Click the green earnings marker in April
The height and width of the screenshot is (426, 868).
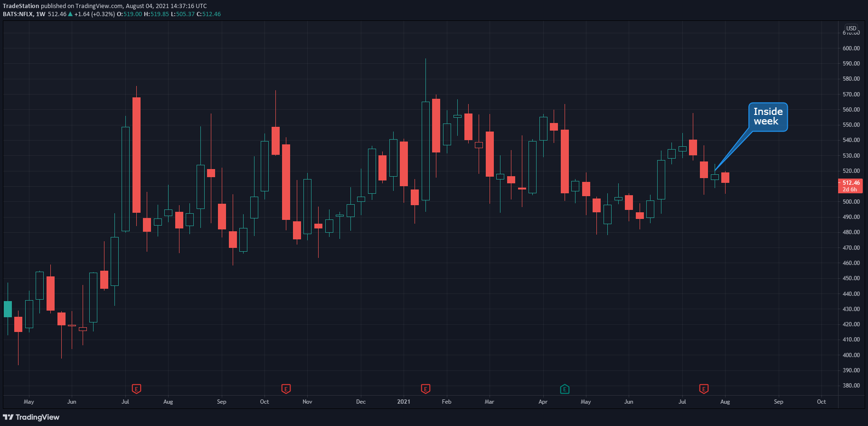(565, 389)
